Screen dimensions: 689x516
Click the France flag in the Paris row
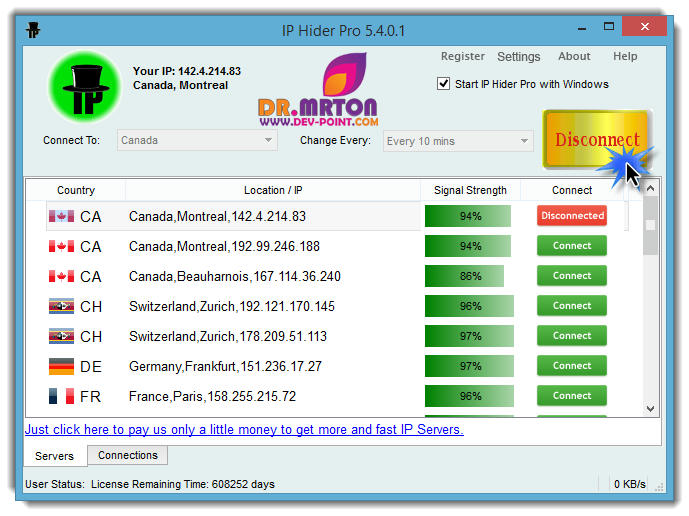coord(61,396)
